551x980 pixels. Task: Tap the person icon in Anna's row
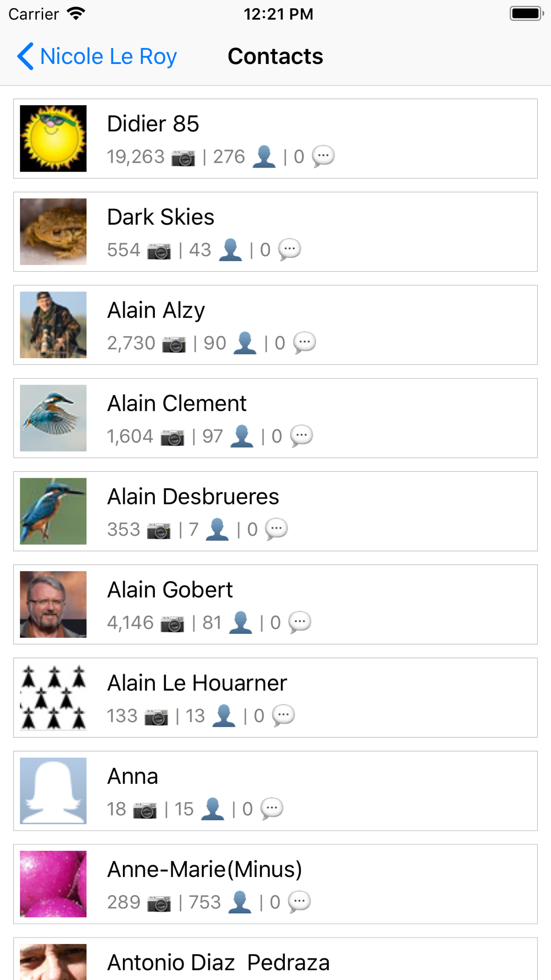[x=213, y=809]
